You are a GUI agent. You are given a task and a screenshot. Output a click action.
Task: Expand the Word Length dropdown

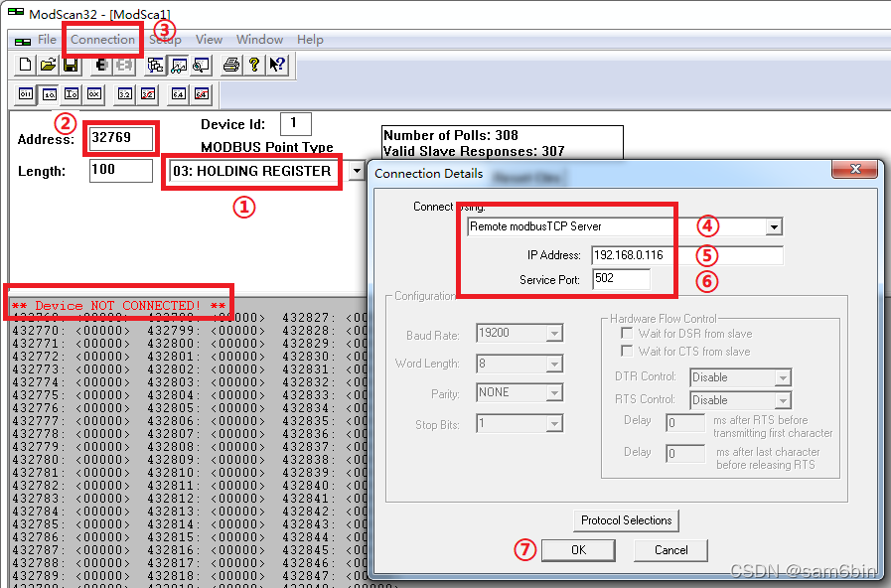click(554, 364)
